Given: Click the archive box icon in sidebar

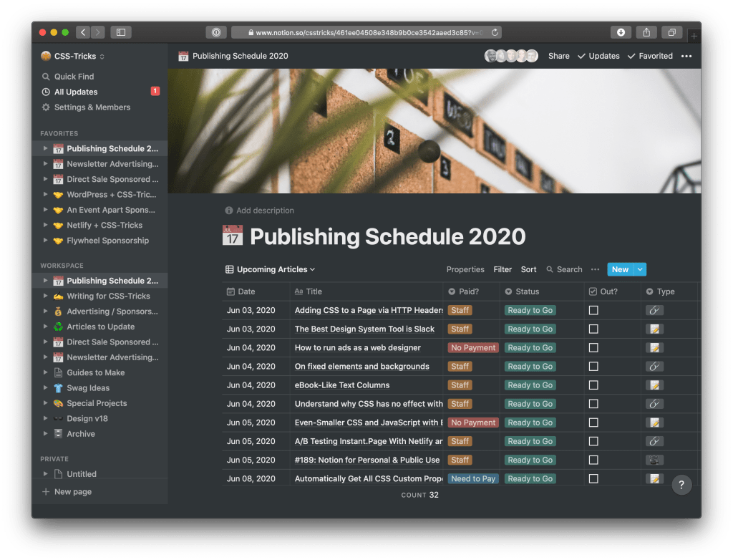Looking at the screenshot, I should click(x=58, y=434).
